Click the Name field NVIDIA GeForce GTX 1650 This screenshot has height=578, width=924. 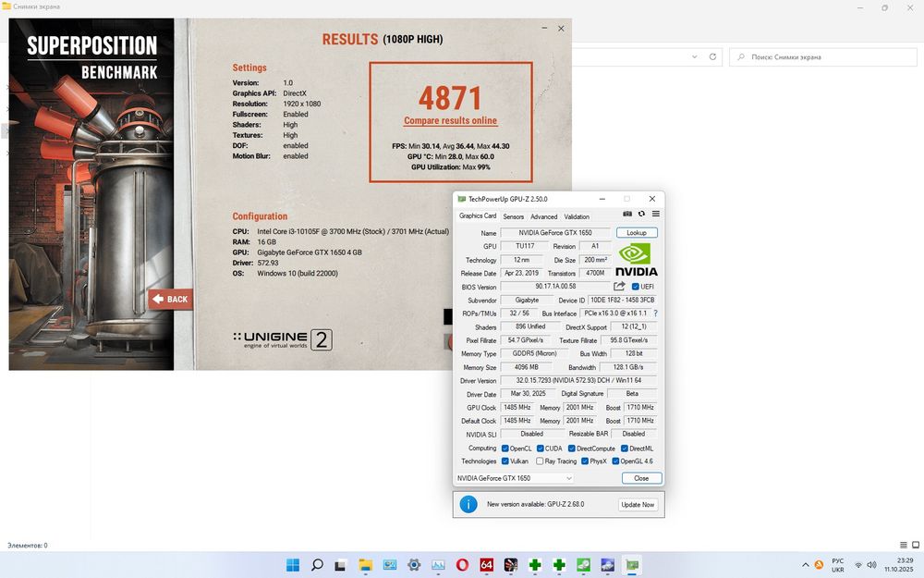tap(555, 232)
